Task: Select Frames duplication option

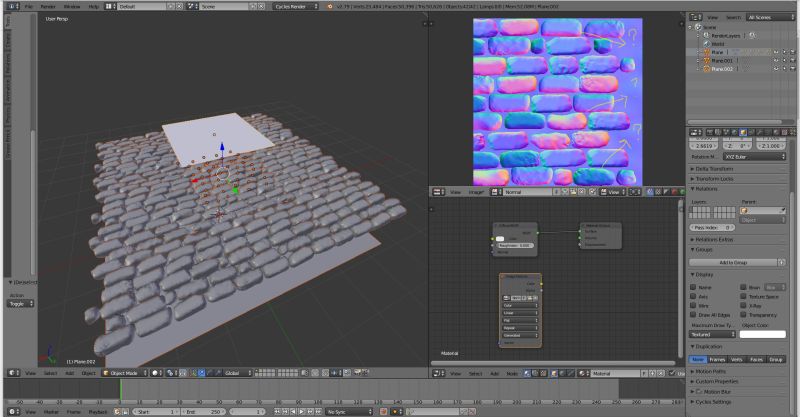Action: pos(717,360)
